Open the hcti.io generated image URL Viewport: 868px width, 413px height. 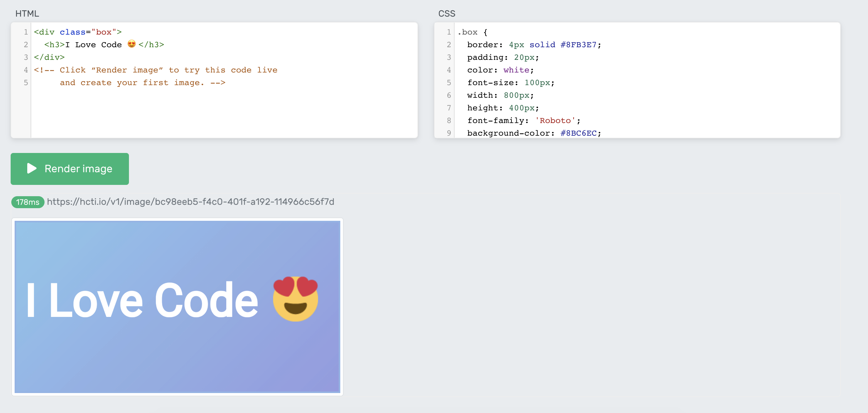coord(191,202)
